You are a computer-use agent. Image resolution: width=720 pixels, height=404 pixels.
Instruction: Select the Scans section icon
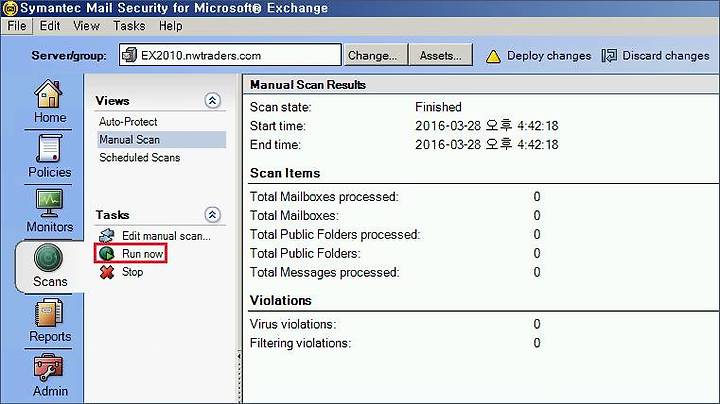[x=48, y=258]
